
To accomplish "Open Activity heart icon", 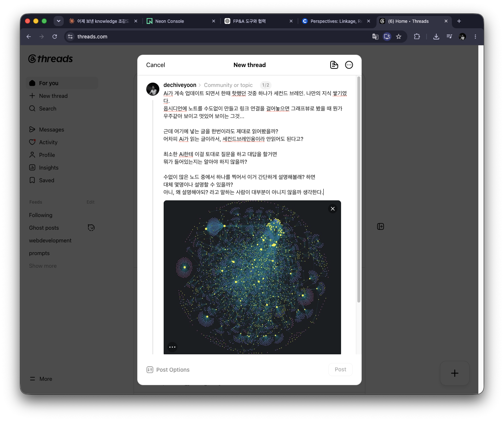I will pyautogui.click(x=32, y=142).
